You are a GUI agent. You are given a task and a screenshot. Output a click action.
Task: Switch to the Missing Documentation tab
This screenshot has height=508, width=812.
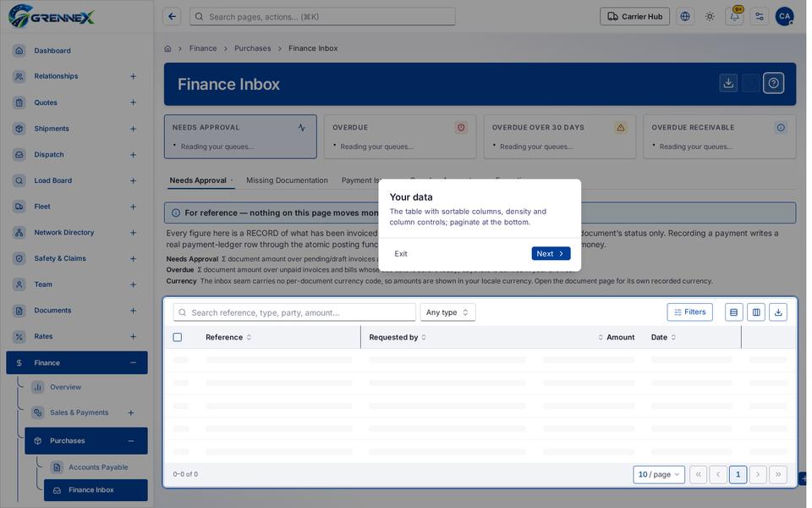pos(287,180)
